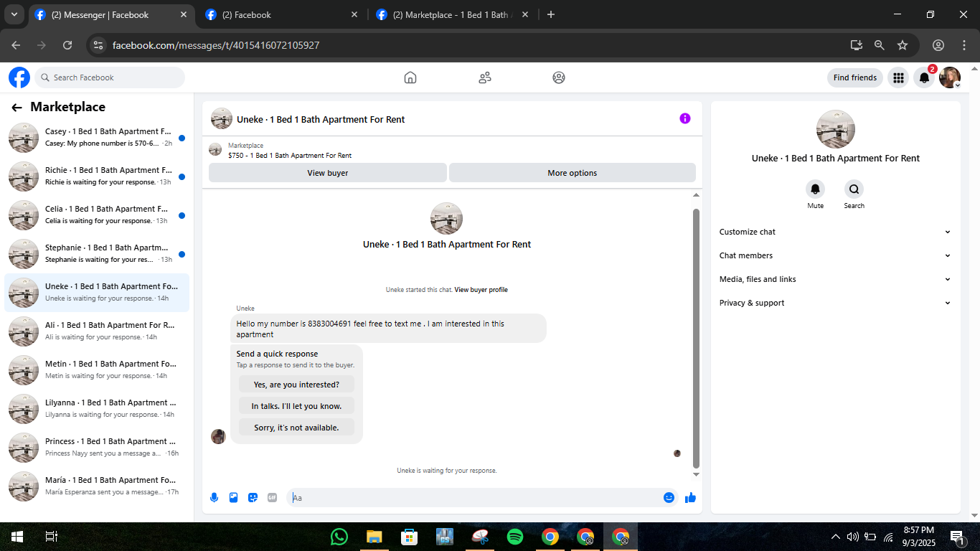Open Spotify from the taskbar

pyautogui.click(x=515, y=537)
